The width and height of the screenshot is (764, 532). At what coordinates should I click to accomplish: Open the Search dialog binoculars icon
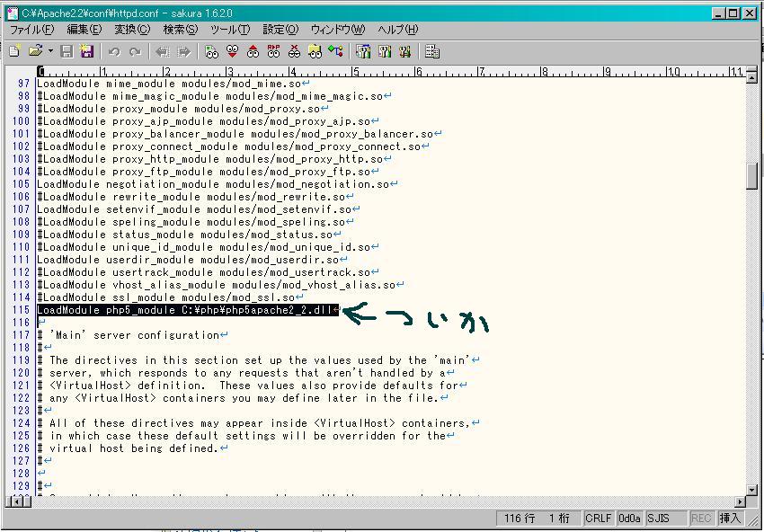211,51
